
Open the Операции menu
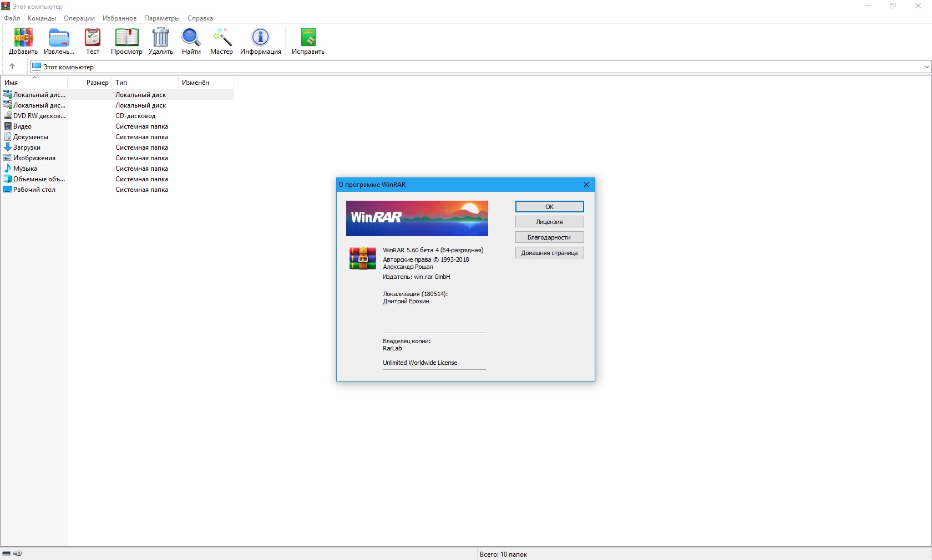click(x=79, y=18)
